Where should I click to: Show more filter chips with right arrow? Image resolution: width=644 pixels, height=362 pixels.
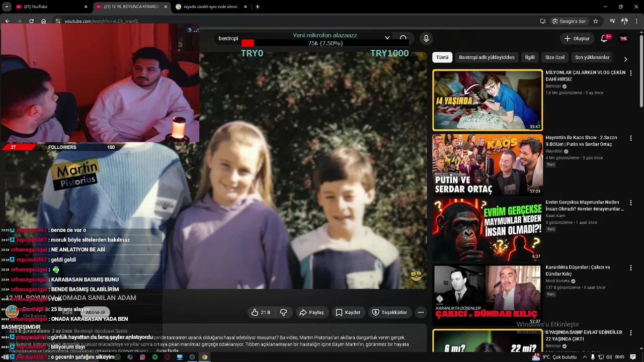pyautogui.click(x=625, y=59)
